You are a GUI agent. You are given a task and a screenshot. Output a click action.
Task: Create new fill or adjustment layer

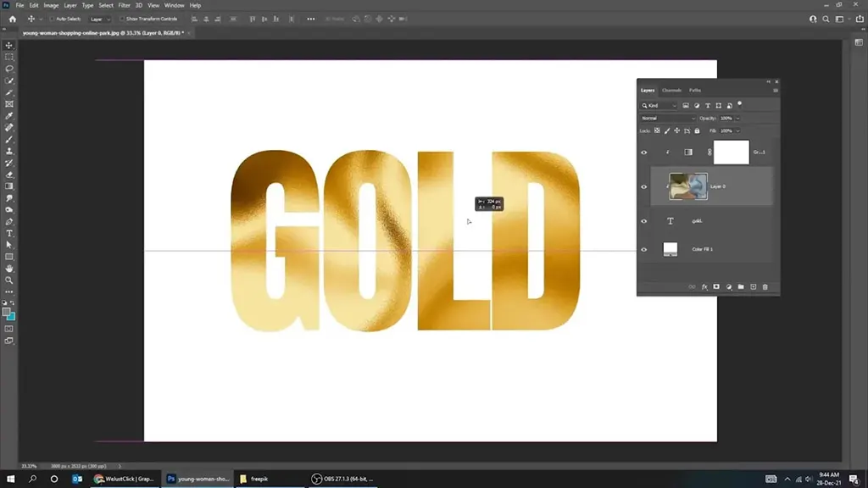coord(728,287)
